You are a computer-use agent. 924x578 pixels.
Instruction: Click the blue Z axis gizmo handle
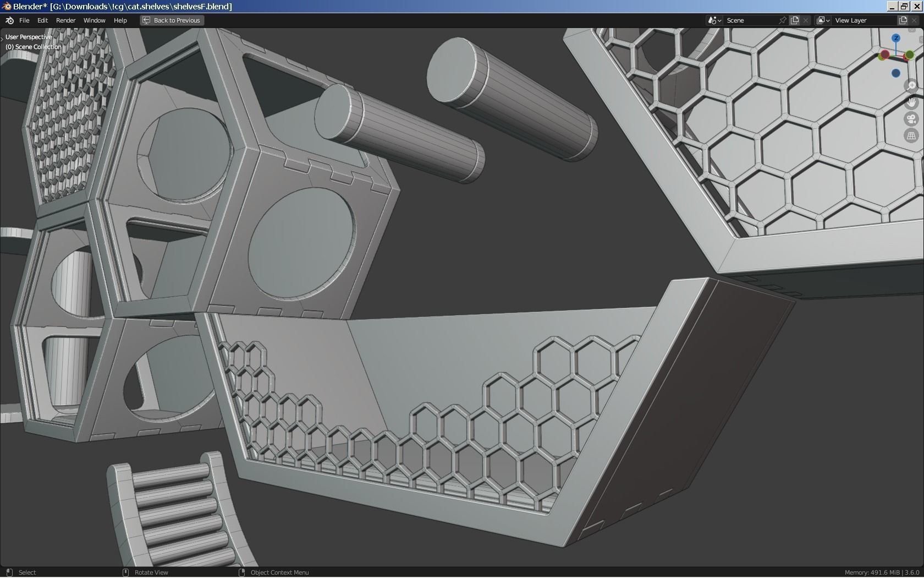click(896, 38)
